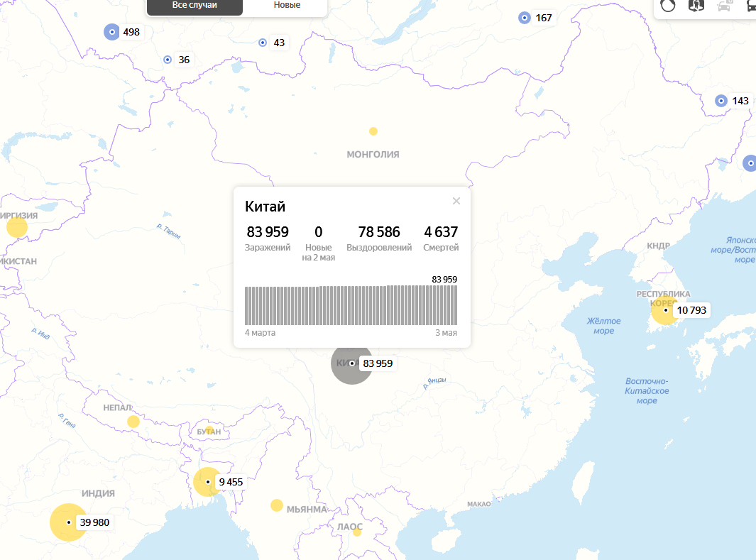756x560 pixels.
Task: Click the yellow dot over Nepal
Action: (133, 422)
